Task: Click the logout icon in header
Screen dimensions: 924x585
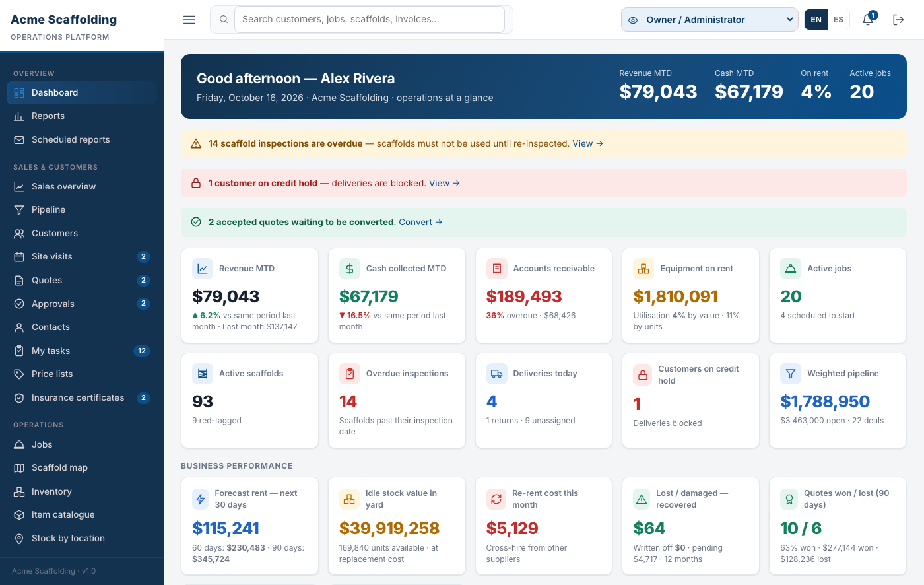Action: (x=898, y=20)
